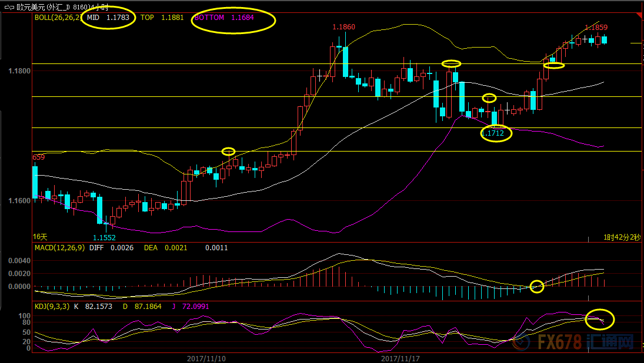This screenshot has width=644, height=363.
Task: Select the 2017/11/10 date marker
Action: (x=206, y=358)
